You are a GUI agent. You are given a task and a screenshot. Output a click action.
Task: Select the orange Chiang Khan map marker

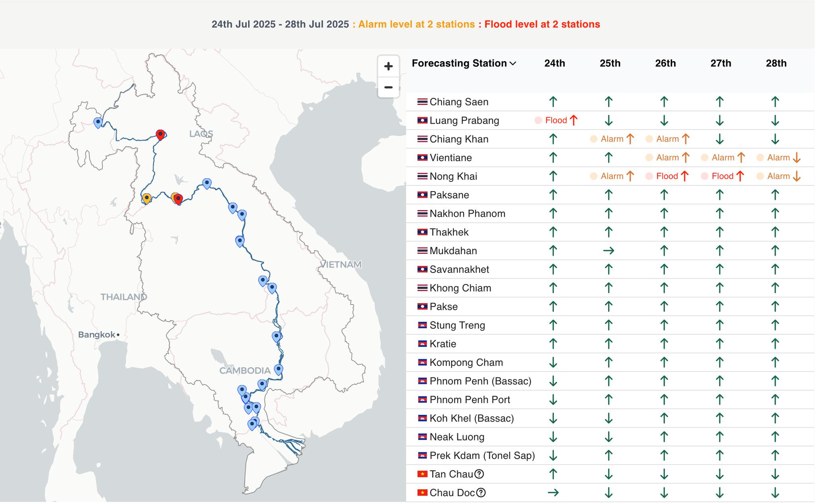146,198
